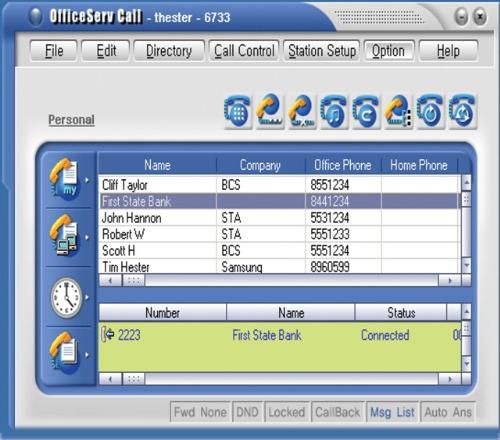Screen dimensions: 500x440
Task: Toggle the Fwd None status button
Action: (x=200, y=412)
